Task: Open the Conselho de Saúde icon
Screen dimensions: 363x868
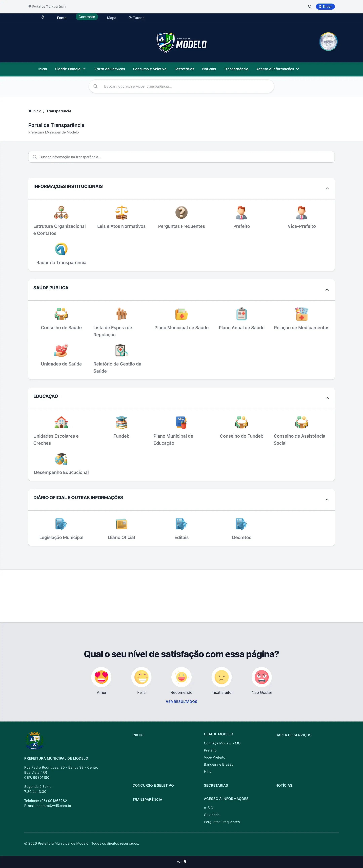Action: coord(61,314)
